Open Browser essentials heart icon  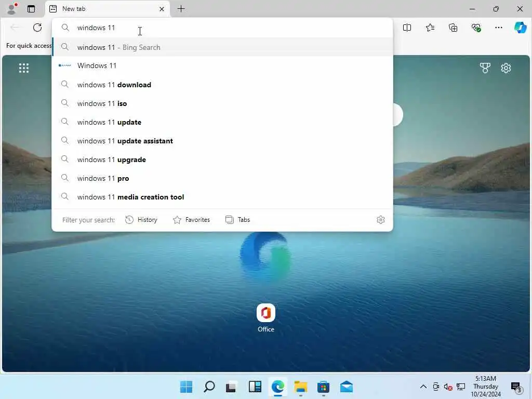pyautogui.click(x=476, y=28)
